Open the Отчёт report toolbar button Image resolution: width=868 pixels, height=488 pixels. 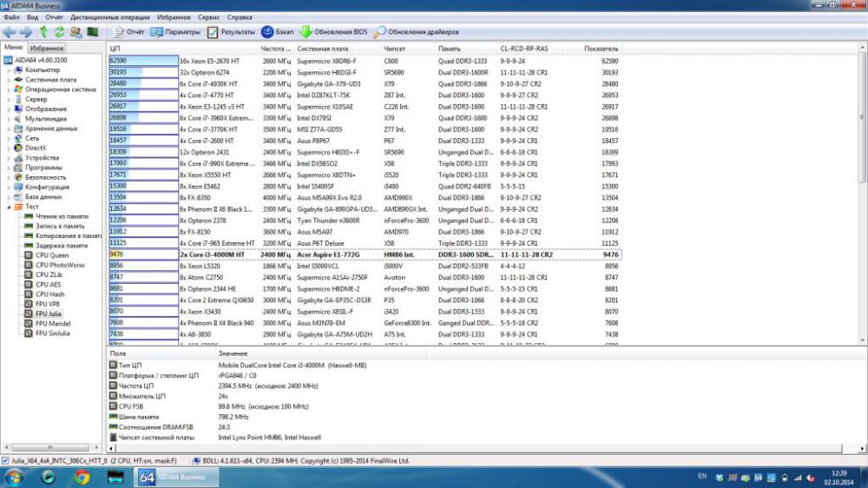point(128,32)
